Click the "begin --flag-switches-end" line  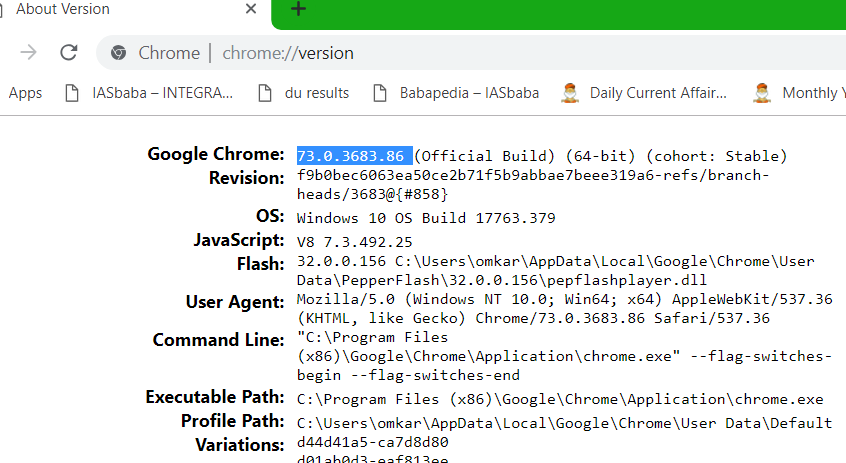(x=408, y=375)
